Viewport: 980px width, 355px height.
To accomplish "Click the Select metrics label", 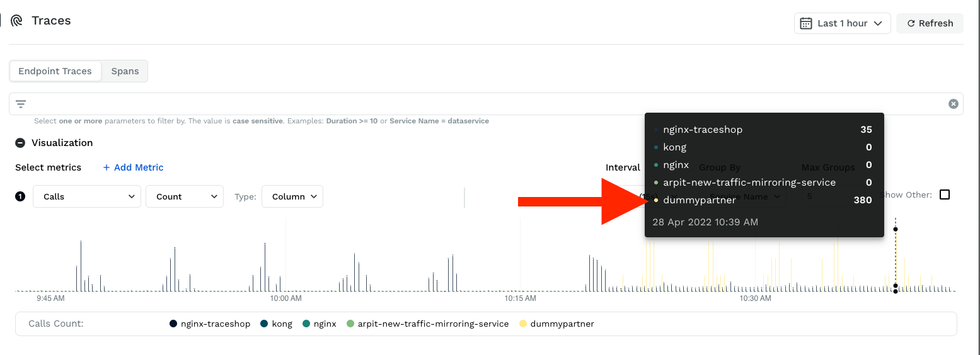I will [x=49, y=167].
